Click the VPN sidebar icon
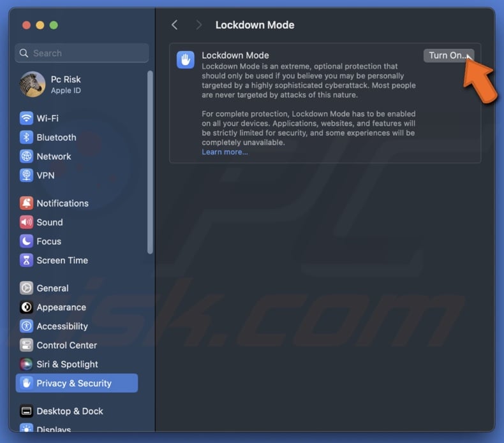504x443 pixels. (x=26, y=175)
